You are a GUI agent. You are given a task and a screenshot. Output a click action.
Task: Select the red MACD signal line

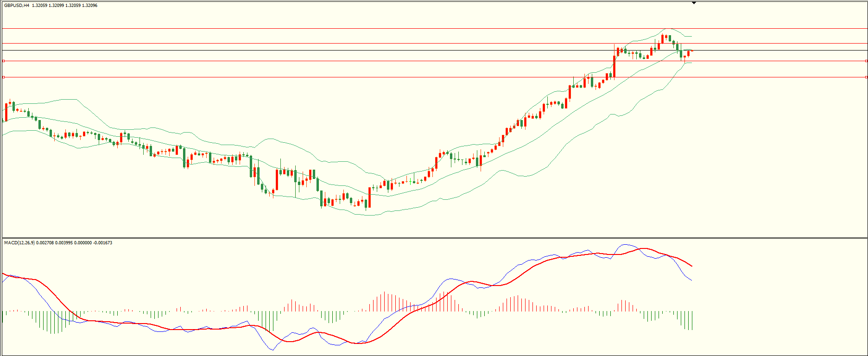[x=139, y=323]
